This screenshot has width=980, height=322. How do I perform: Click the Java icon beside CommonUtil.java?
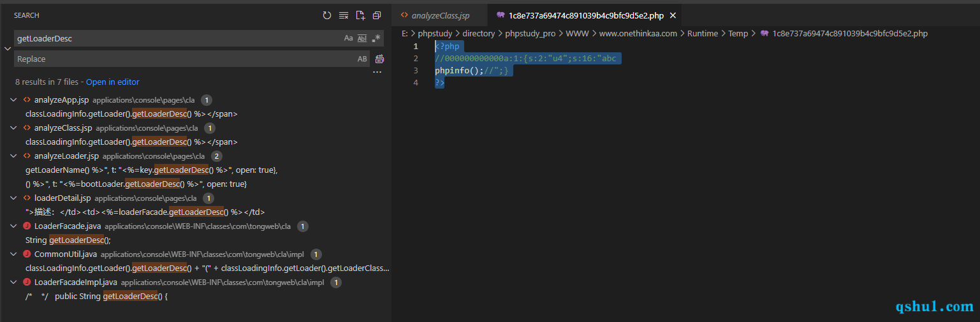coord(27,254)
